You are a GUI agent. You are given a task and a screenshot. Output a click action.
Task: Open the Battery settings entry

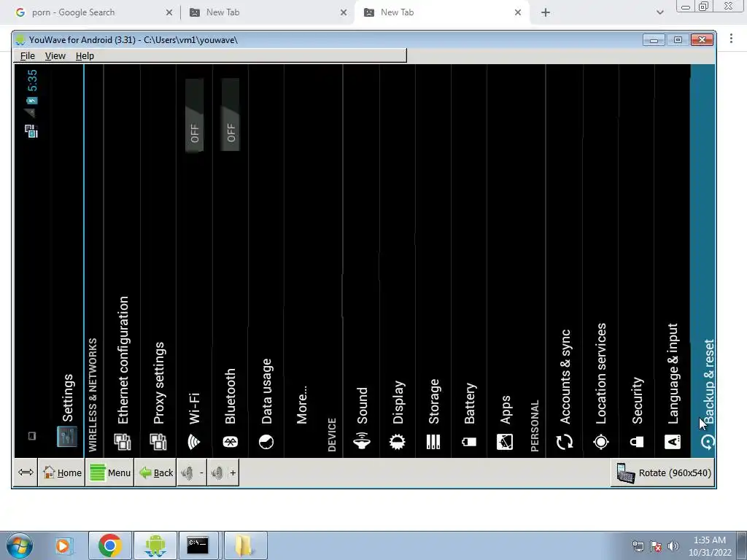pos(469,261)
